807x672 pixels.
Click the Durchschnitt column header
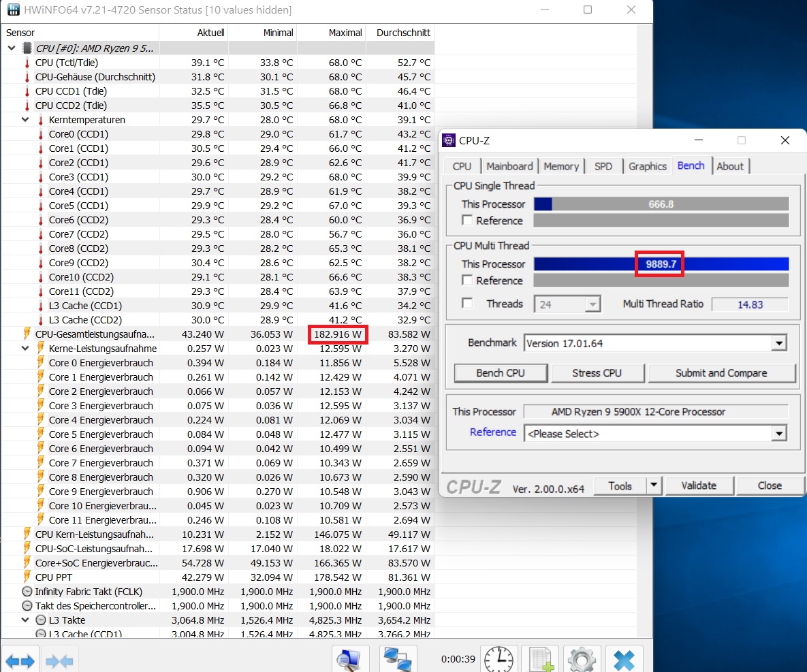click(400, 33)
